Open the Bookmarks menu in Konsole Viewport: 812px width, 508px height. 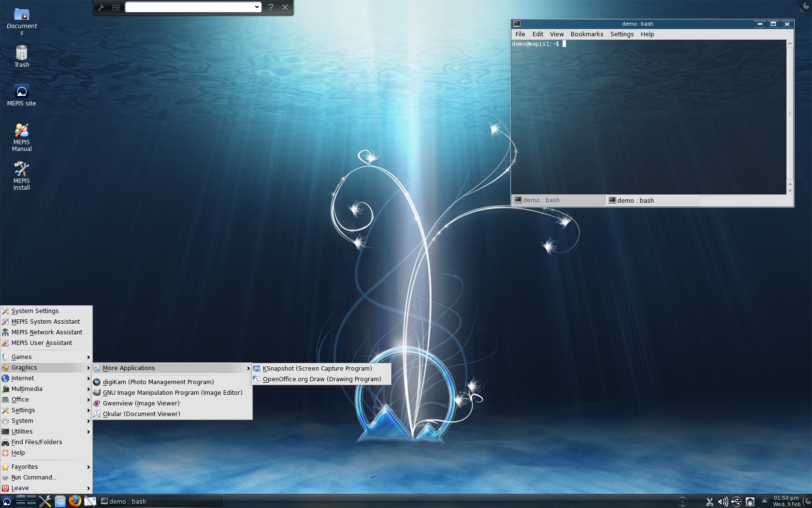(587, 34)
